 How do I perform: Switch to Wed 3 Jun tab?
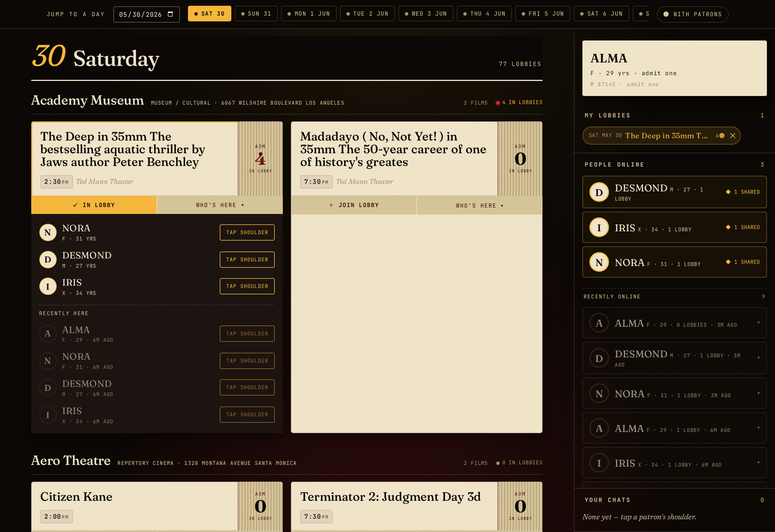[426, 14]
